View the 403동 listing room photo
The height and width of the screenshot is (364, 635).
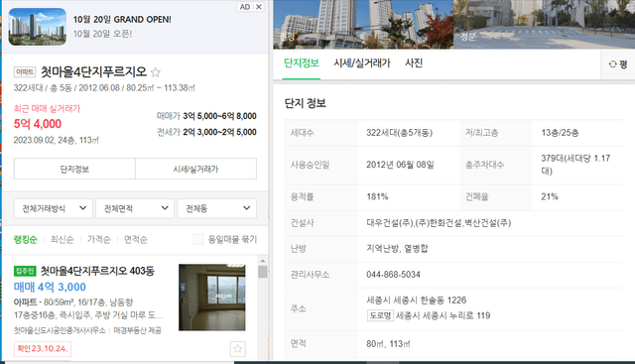pos(211,298)
